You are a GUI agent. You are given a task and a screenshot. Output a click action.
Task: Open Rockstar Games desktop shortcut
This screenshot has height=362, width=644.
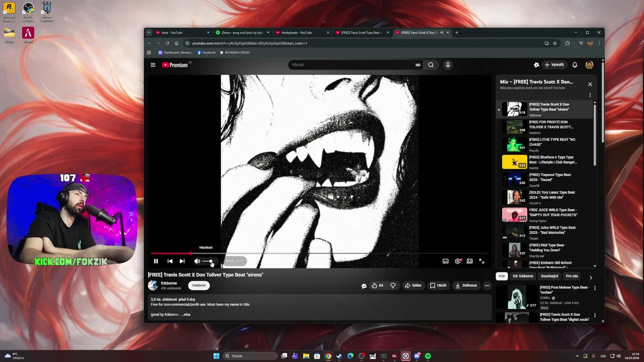[x=9, y=12]
